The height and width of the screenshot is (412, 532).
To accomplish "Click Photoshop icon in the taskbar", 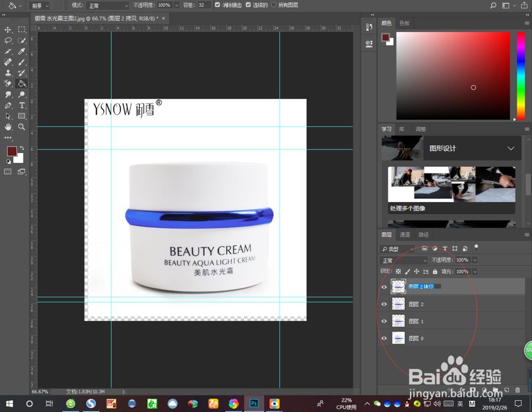I will 254,403.
